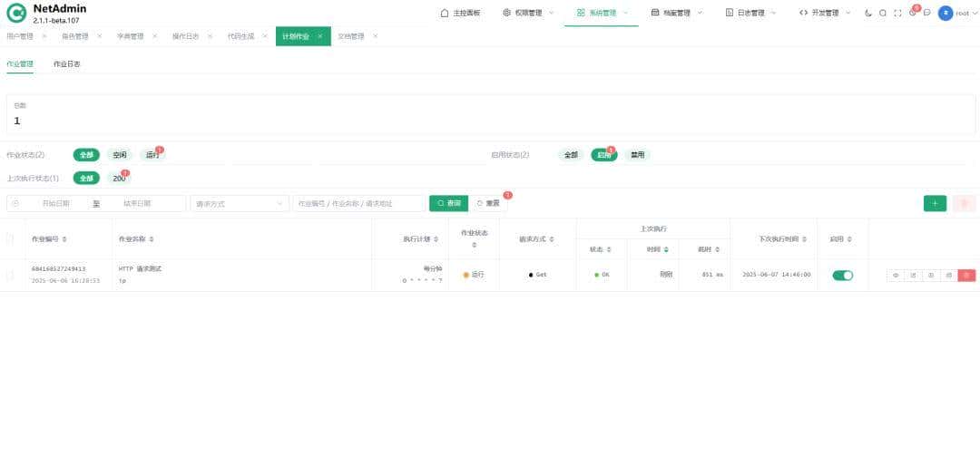Expand chevron next to 档案管理
The height and width of the screenshot is (466, 980).
[700, 13]
